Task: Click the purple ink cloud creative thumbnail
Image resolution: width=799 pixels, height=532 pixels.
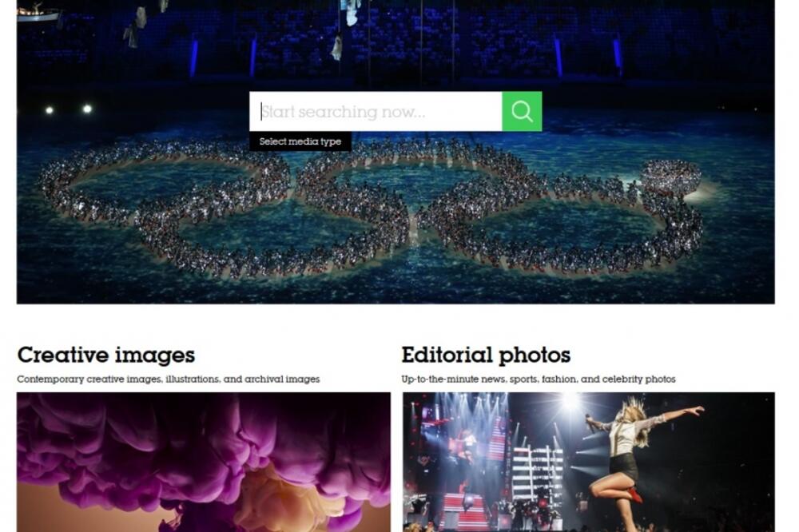Action: click(x=204, y=462)
